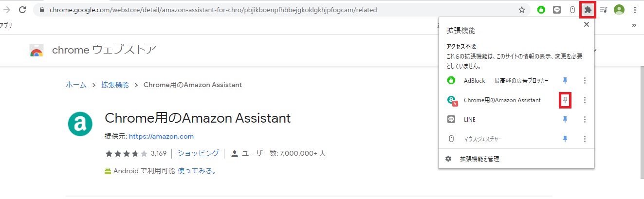Click mouse gesture icon in toolbar
This screenshot has width=644, height=199.
point(572,9)
